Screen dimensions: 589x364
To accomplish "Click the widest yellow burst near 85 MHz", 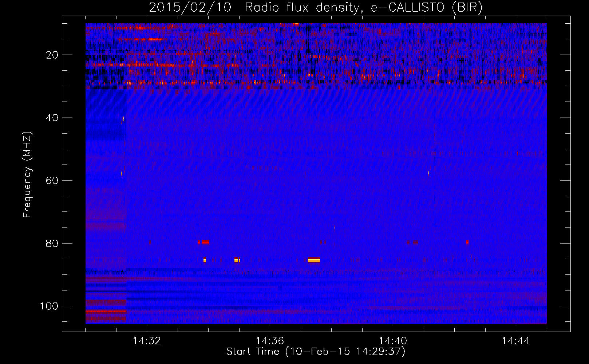I will [x=314, y=260].
